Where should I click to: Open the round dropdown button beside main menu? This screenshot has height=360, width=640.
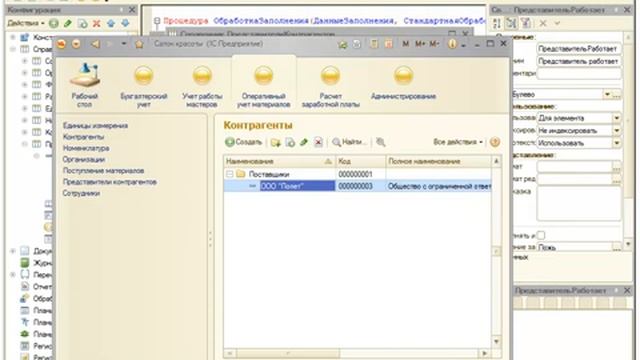tap(76, 44)
